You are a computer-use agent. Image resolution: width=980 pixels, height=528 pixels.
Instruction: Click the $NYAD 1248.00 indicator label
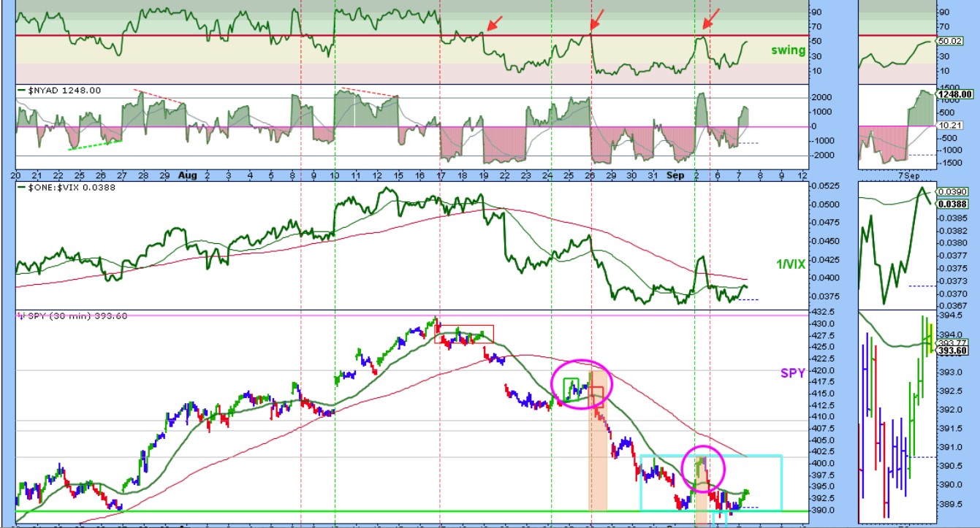pos(64,91)
